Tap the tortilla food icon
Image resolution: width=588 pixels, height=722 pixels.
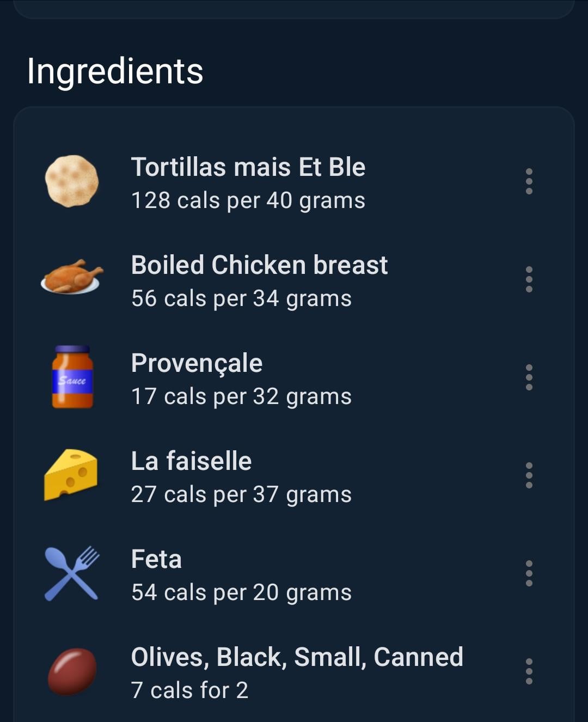tap(72, 181)
